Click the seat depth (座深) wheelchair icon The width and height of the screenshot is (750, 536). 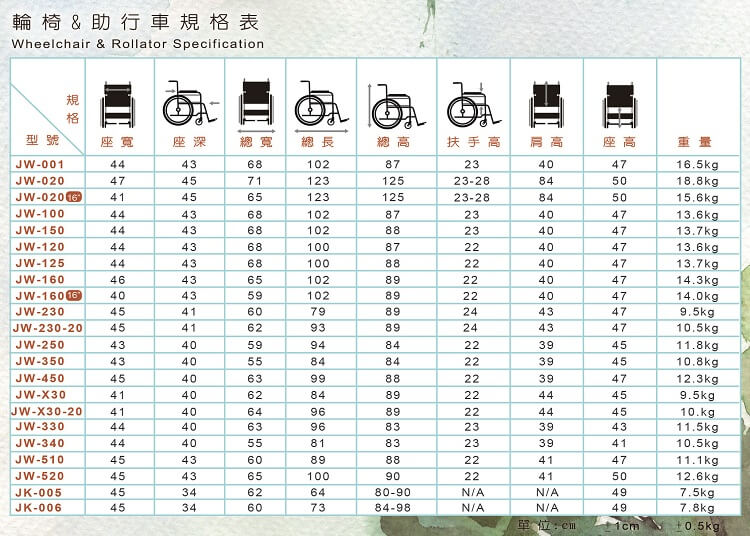pyautogui.click(x=190, y=103)
